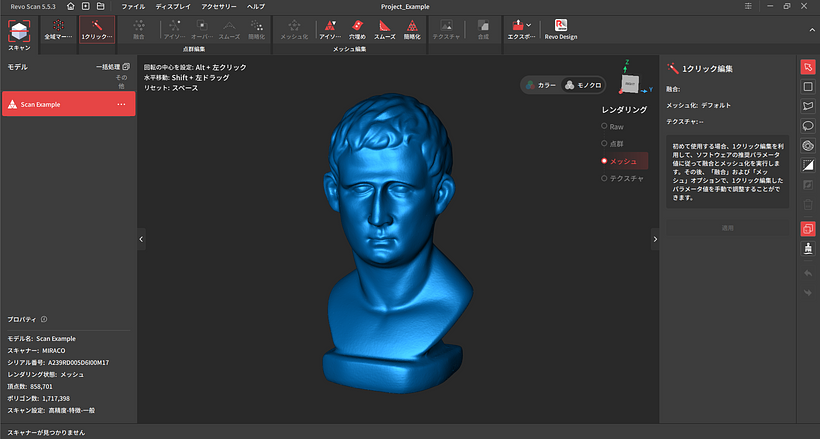The width and height of the screenshot is (820, 439).
Task: Switch to Monochrome (モノクロ) display mode
Action: 585,85
